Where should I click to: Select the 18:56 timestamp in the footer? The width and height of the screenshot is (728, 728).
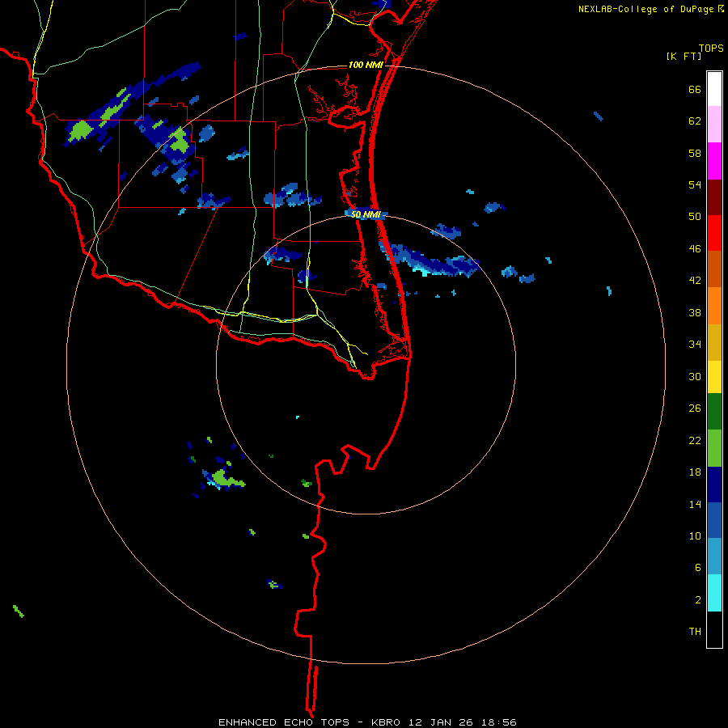click(x=497, y=722)
